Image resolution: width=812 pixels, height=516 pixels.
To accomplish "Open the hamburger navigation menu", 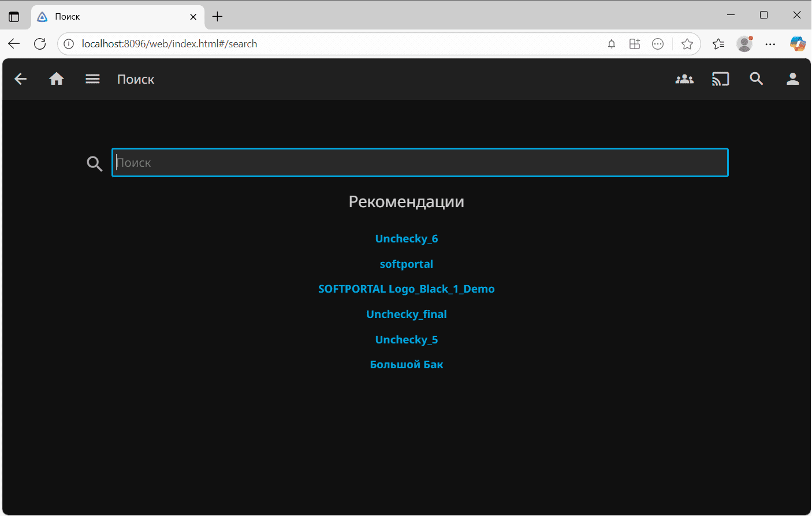I will (x=92, y=79).
